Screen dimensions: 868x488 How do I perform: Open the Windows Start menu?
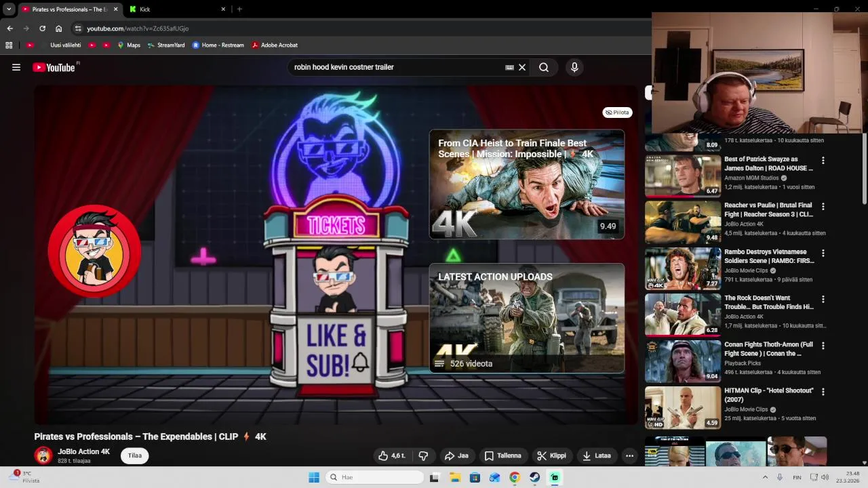pyautogui.click(x=314, y=477)
